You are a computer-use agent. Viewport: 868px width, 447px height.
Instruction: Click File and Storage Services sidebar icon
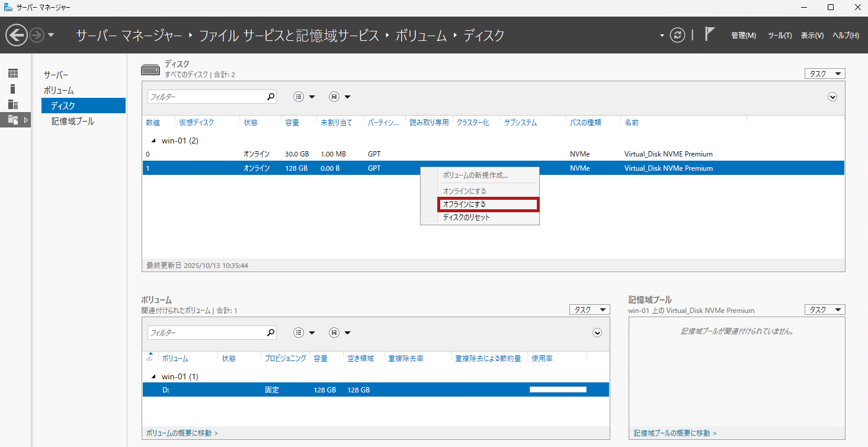click(13, 120)
